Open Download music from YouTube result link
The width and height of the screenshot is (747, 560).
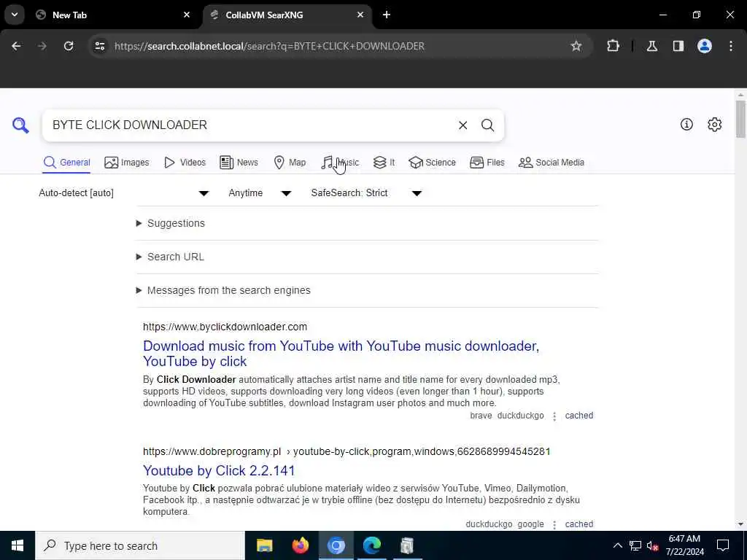(x=341, y=354)
